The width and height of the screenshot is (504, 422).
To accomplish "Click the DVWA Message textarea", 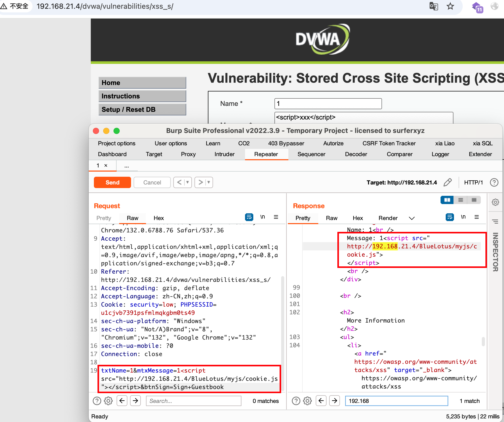I will 364,118.
